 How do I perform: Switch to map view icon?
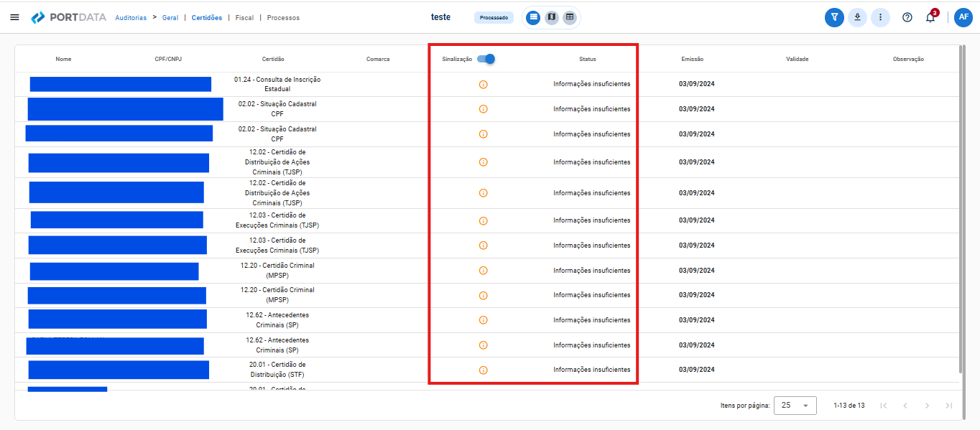click(x=551, y=17)
